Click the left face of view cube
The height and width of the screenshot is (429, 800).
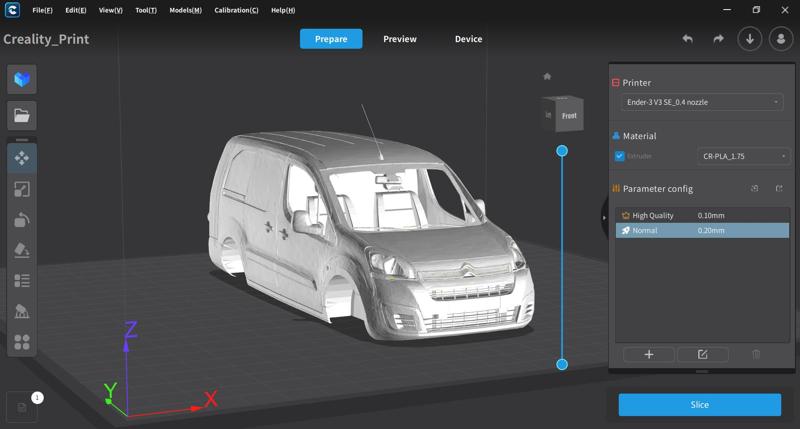(548, 115)
